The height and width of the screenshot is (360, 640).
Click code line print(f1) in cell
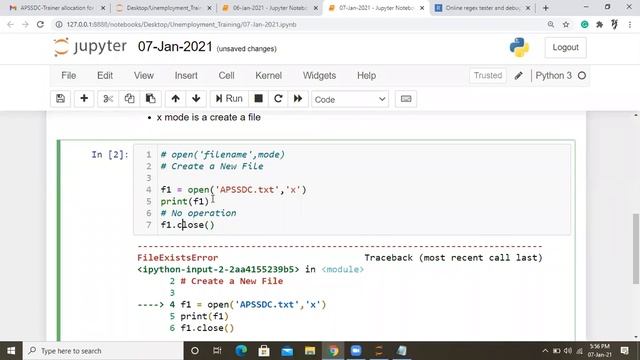point(184,201)
